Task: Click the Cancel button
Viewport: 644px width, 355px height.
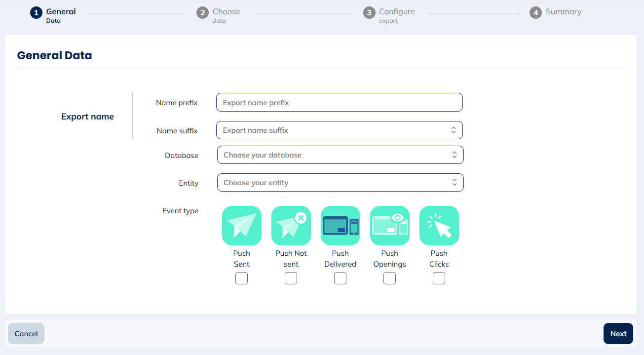Action: tap(26, 333)
